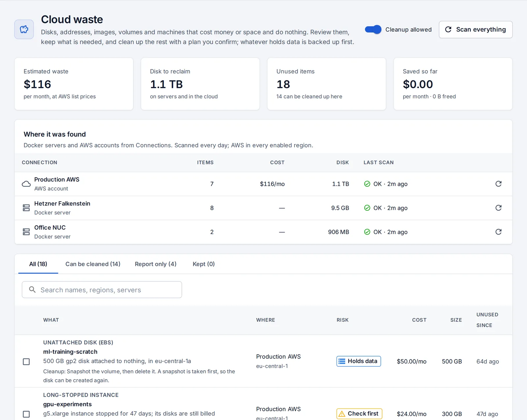This screenshot has width=527, height=420.
Task: Tick the checkbox for gpu-experiments
Action: pyautogui.click(x=26, y=414)
